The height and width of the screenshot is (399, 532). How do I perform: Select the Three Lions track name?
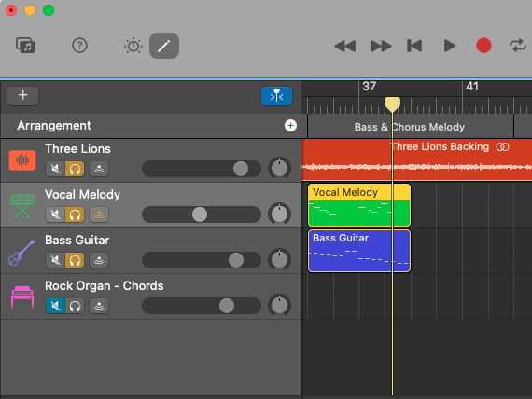click(78, 149)
